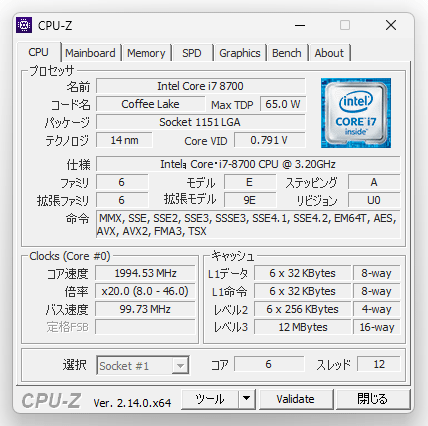Click the Max TDP value '65.0 W'
428x426 pixels.
click(283, 104)
